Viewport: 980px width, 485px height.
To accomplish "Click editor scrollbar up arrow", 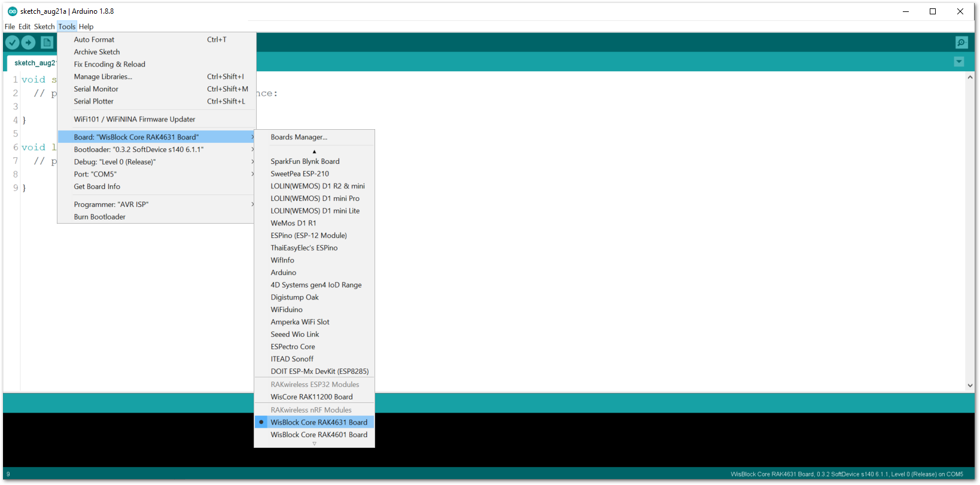I will [x=970, y=78].
